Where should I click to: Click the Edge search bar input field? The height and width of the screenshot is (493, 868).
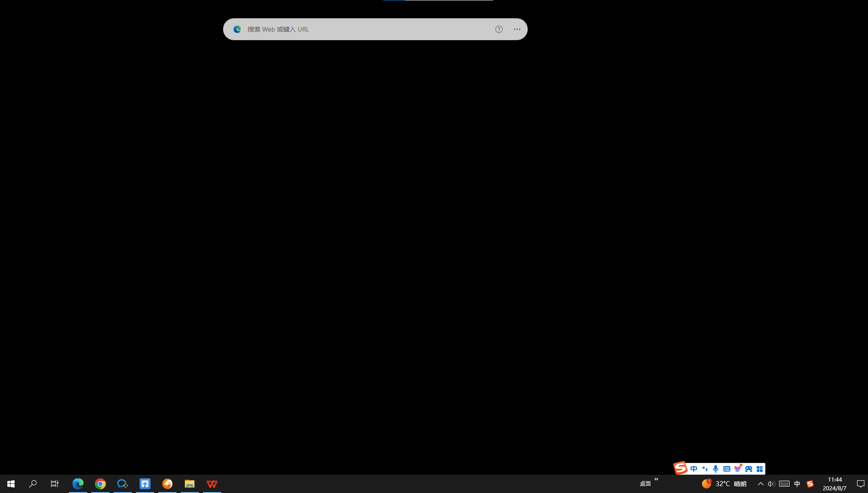click(x=365, y=29)
